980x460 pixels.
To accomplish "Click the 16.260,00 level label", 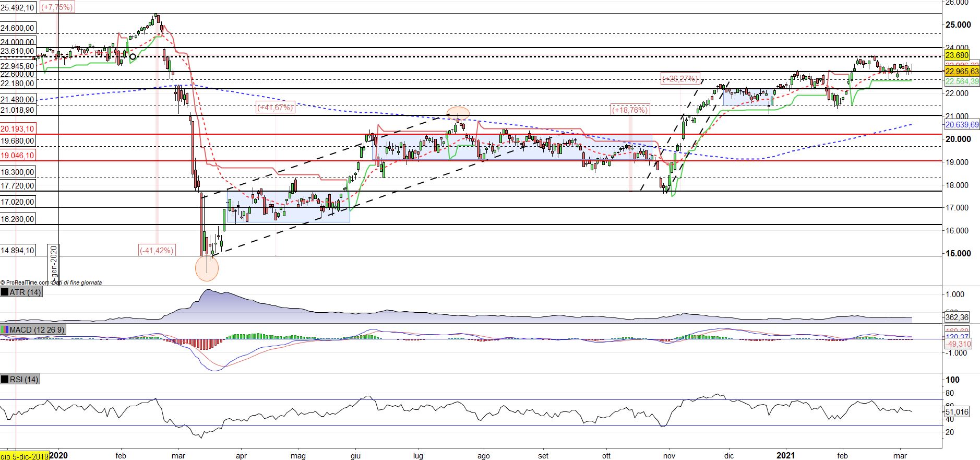I will (18, 219).
